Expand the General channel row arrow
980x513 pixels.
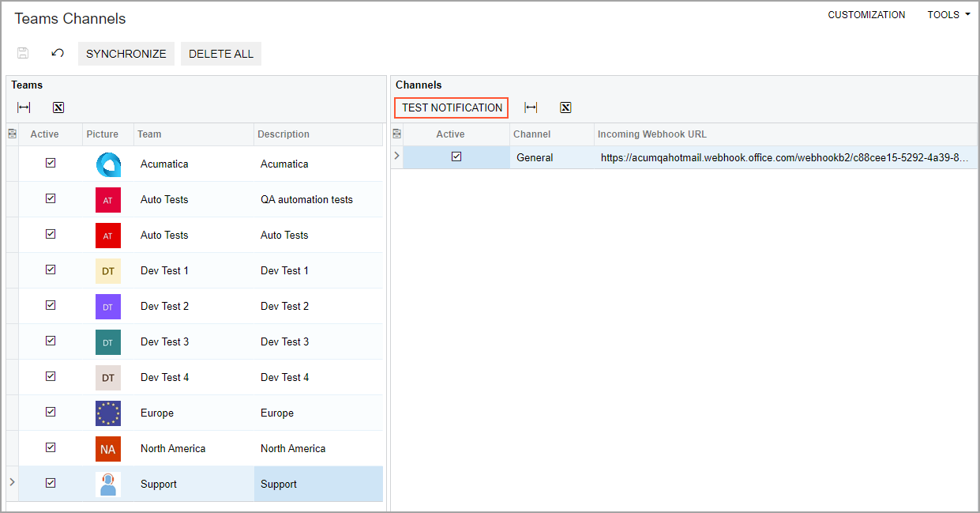(396, 156)
